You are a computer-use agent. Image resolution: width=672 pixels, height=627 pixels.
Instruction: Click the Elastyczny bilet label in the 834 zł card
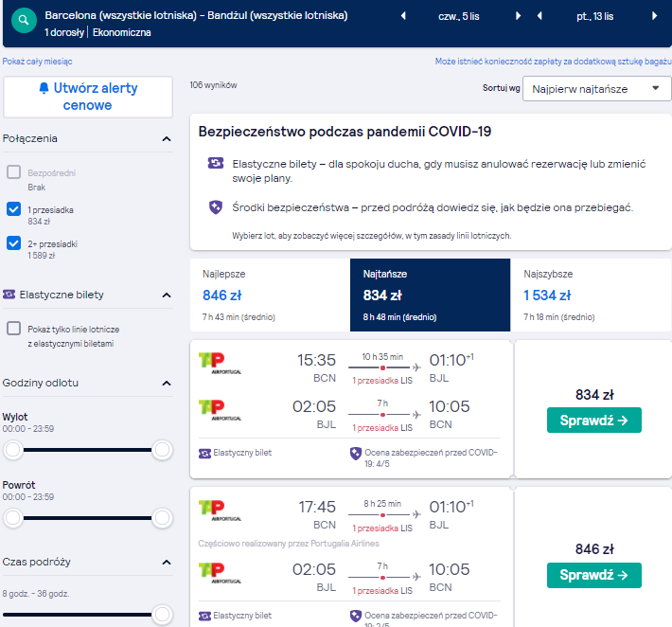[x=242, y=453]
